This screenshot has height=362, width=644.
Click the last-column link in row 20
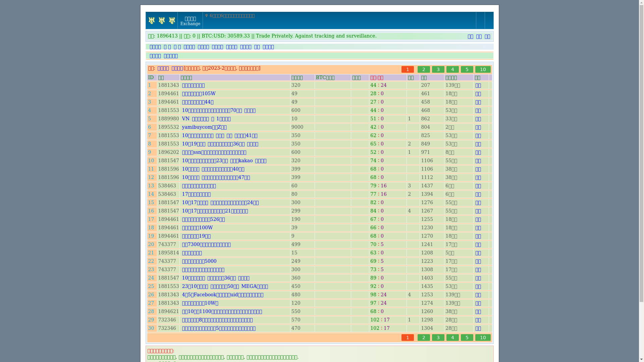tap(478, 245)
